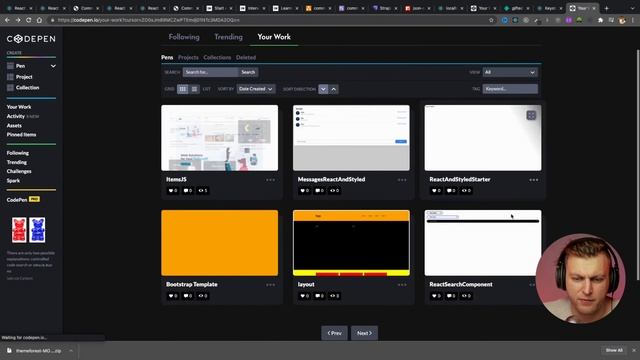
Task: Like the MessagesReactAndStyled pen heart
Action: click(x=304, y=191)
